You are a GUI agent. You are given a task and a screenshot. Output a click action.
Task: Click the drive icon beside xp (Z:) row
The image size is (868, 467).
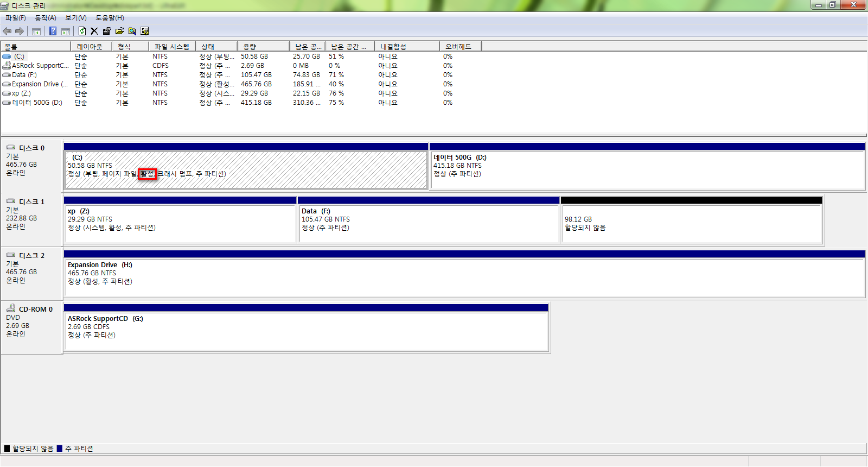7,93
